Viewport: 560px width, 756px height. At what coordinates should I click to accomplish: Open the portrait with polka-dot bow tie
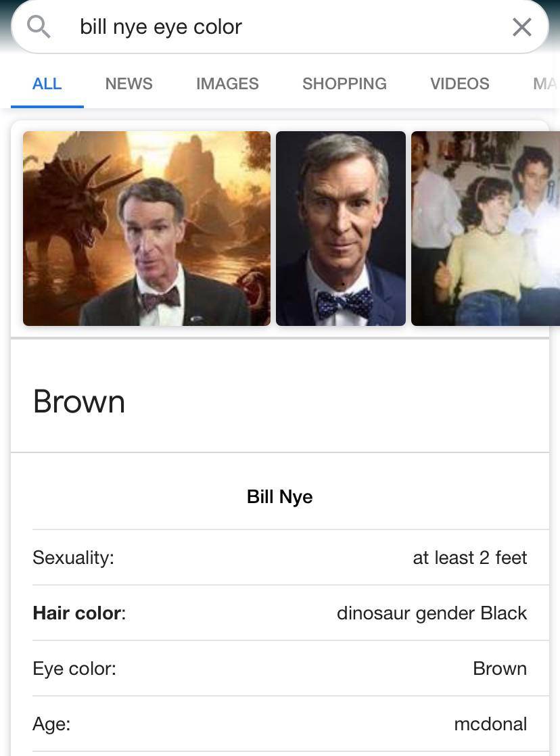pos(341,229)
